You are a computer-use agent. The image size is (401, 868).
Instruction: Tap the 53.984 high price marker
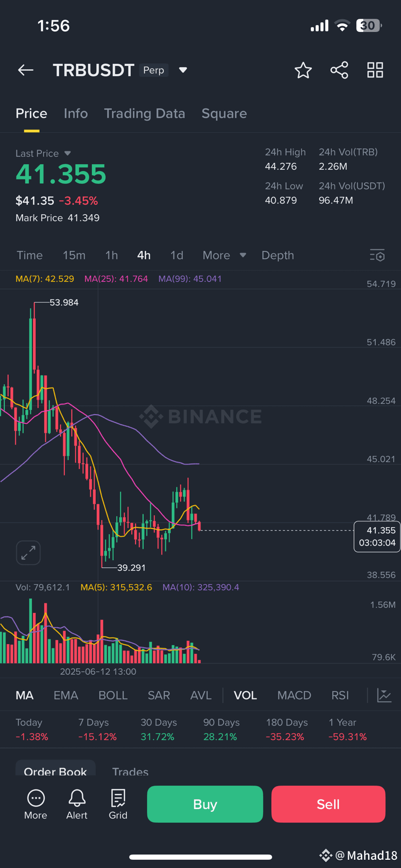[64, 303]
